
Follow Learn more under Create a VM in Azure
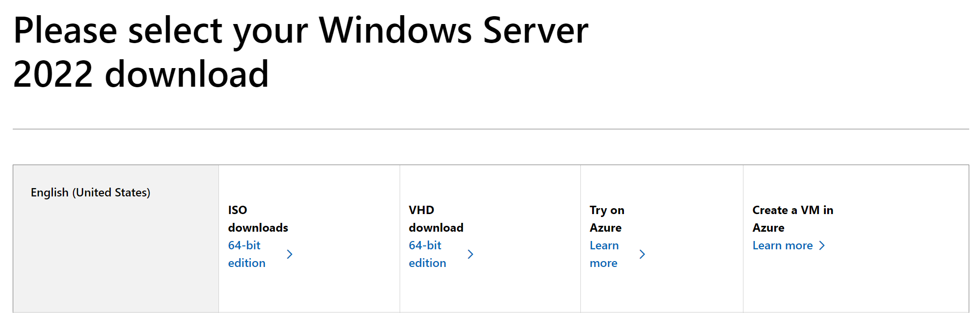tap(782, 245)
